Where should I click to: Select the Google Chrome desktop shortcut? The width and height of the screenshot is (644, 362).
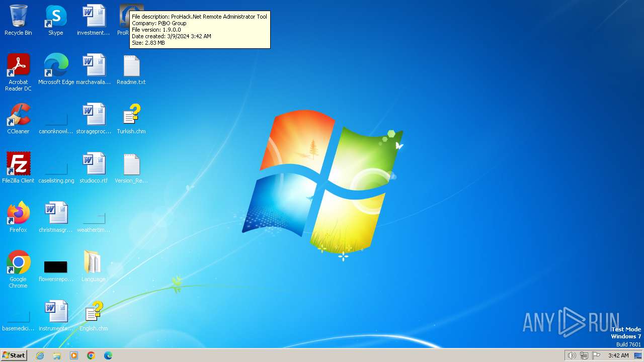pyautogui.click(x=18, y=269)
